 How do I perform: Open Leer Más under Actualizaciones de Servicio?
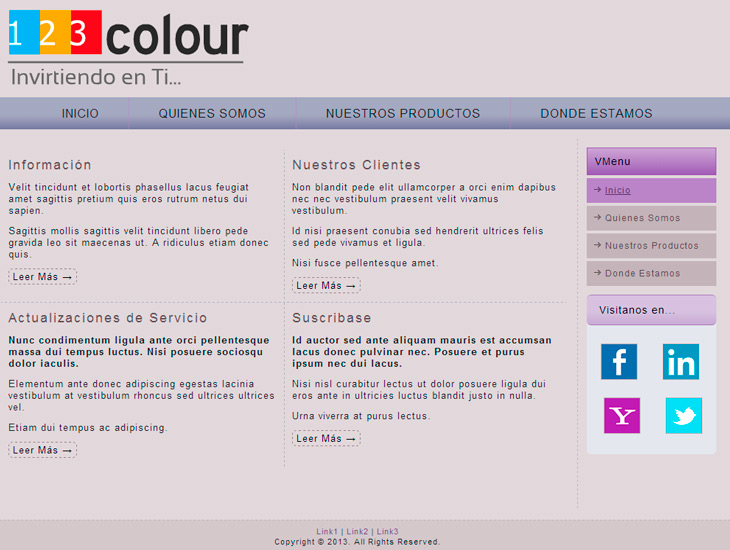(42, 450)
